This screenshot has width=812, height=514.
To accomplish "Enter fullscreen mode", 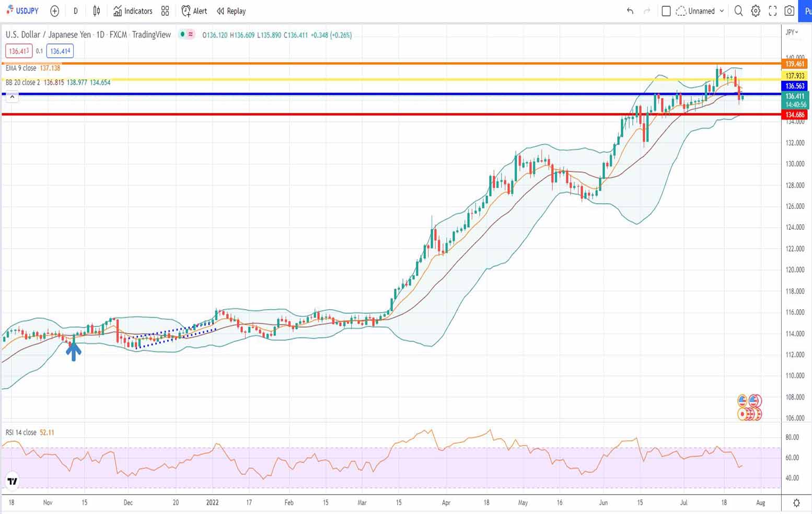I will point(773,11).
